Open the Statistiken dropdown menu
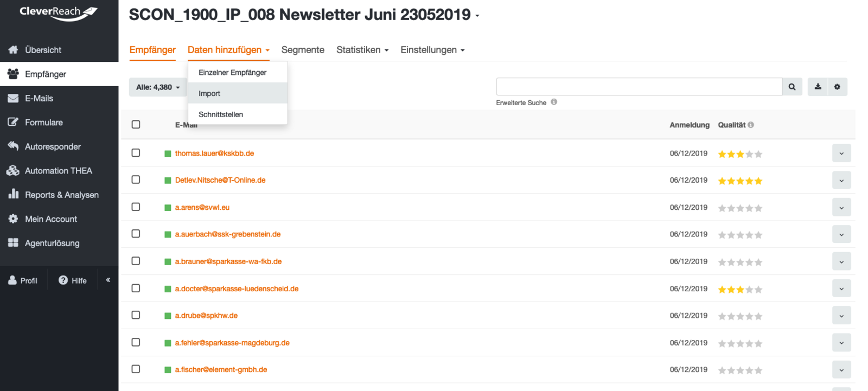Screen dimensions: 868x391 click(x=362, y=50)
